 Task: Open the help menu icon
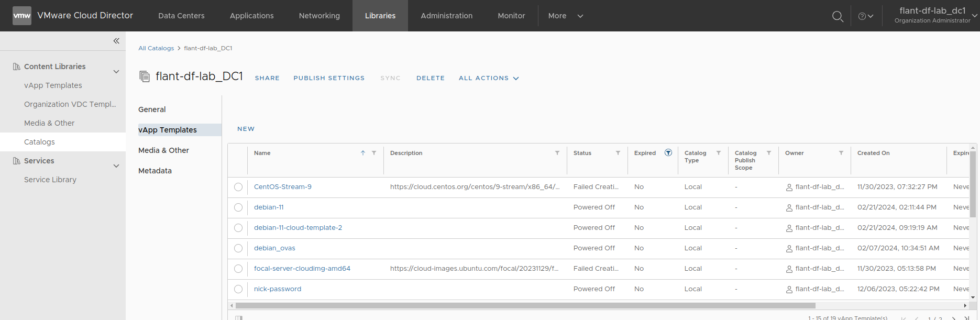click(865, 16)
